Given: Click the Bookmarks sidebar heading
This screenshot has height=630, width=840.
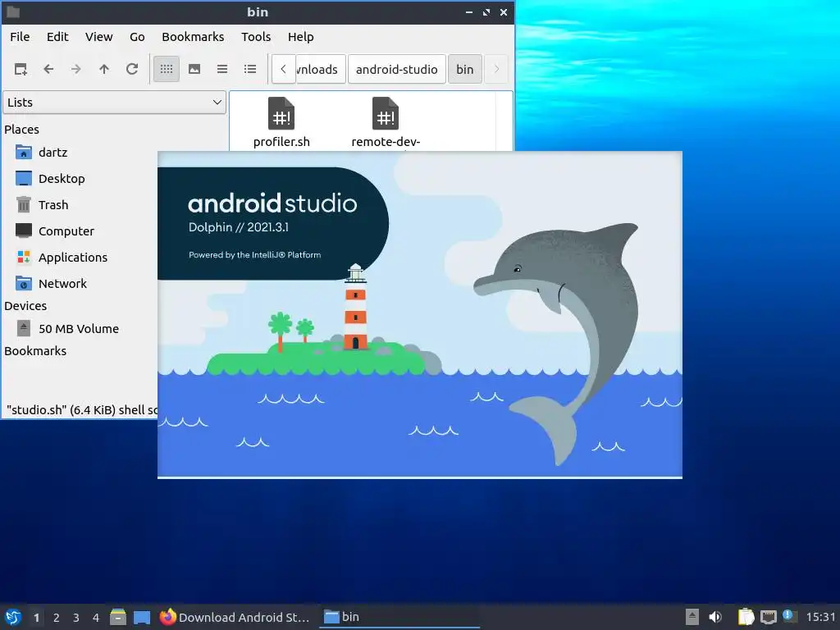Looking at the screenshot, I should (35, 351).
